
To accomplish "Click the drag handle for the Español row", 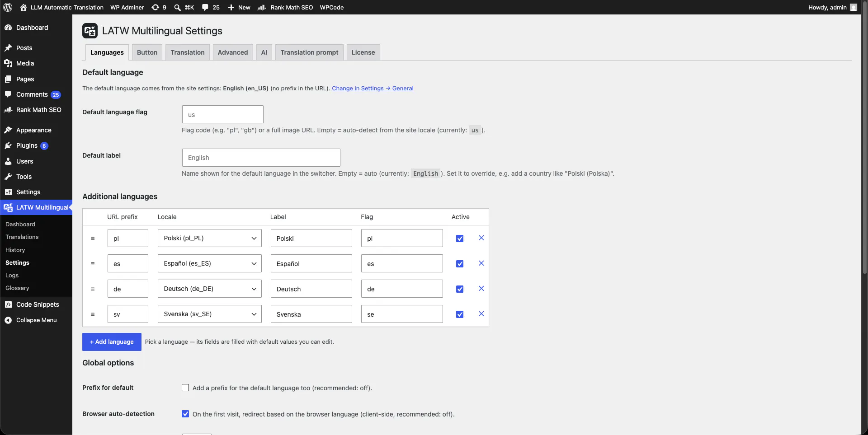I will pos(93,263).
